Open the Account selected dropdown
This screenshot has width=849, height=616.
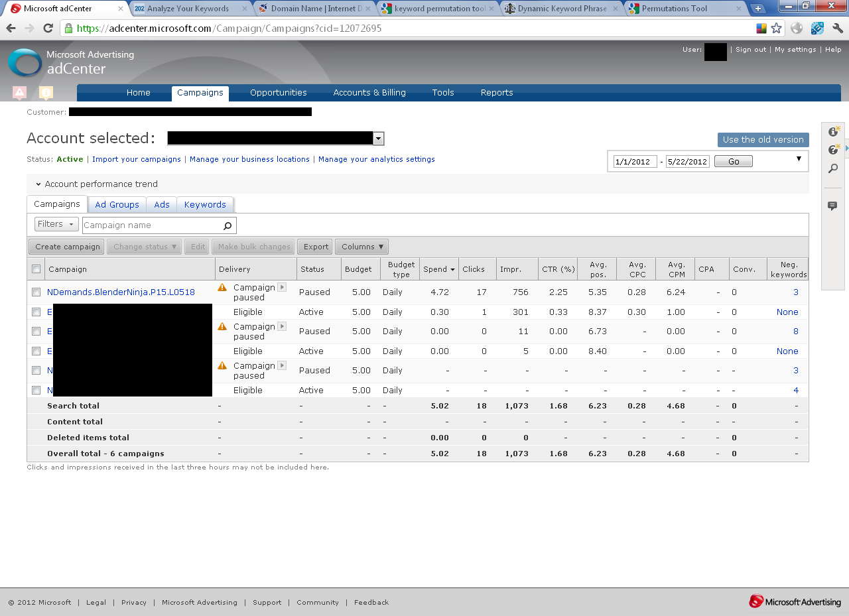click(x=378, y=139)
